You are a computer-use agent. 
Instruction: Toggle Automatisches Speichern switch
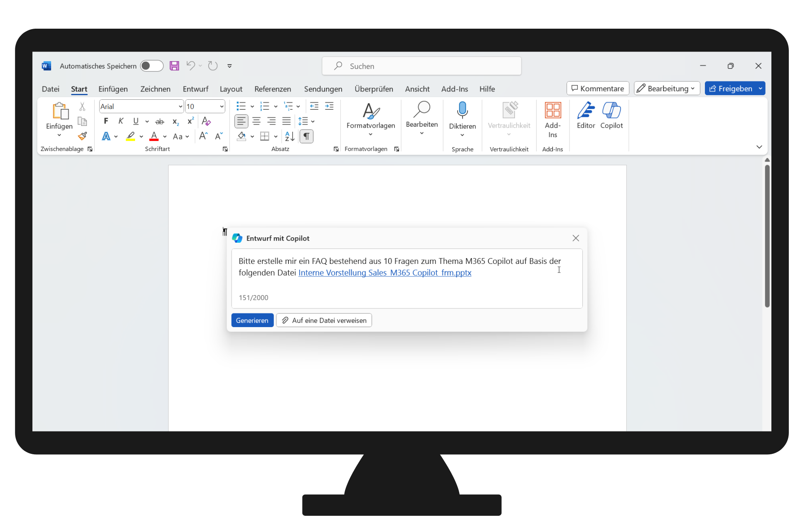151,66
